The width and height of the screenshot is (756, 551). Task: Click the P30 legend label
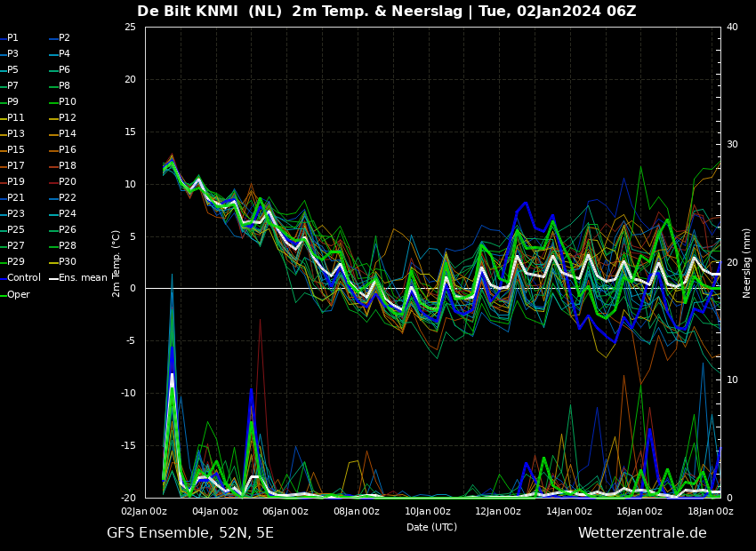click(x=67, y=262)
